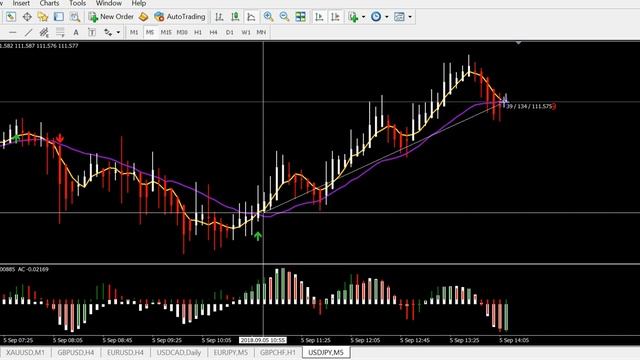Open the Tools menu
Image resolution: width=640 pixels, height=360 pixels.
77,3
